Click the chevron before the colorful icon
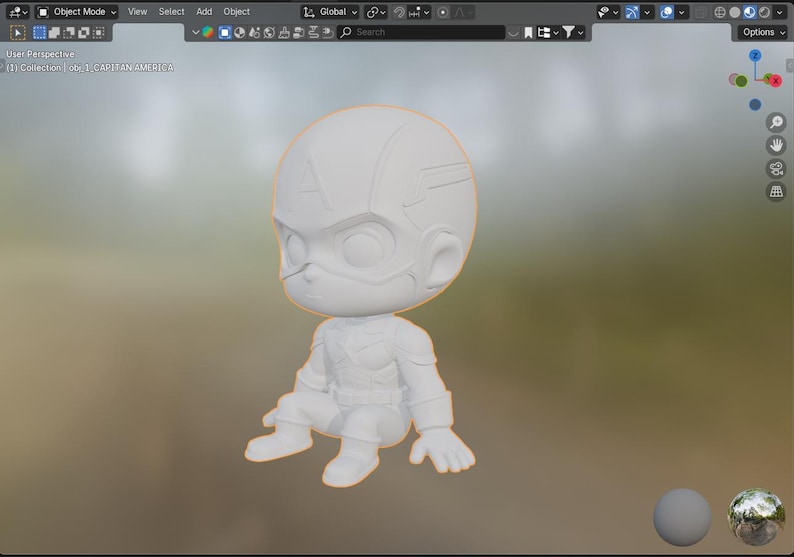This screenshot has height=557, width=794. pyautogui.click(x=195, y=32)
